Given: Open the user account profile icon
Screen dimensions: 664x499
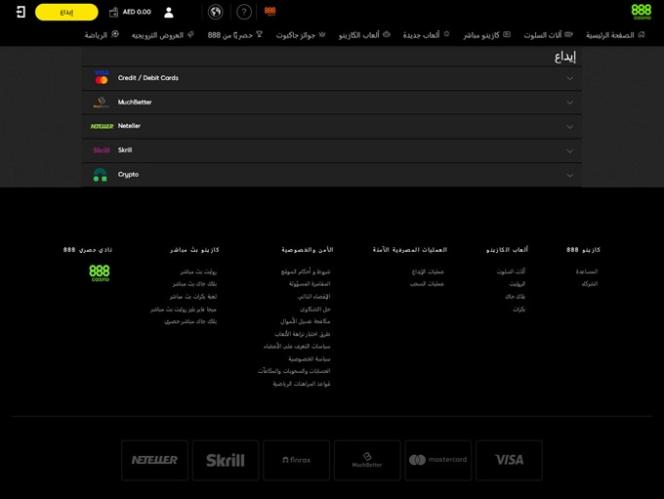Looking at the screenshot, I should pyautogui.click(x=168, y=12).
